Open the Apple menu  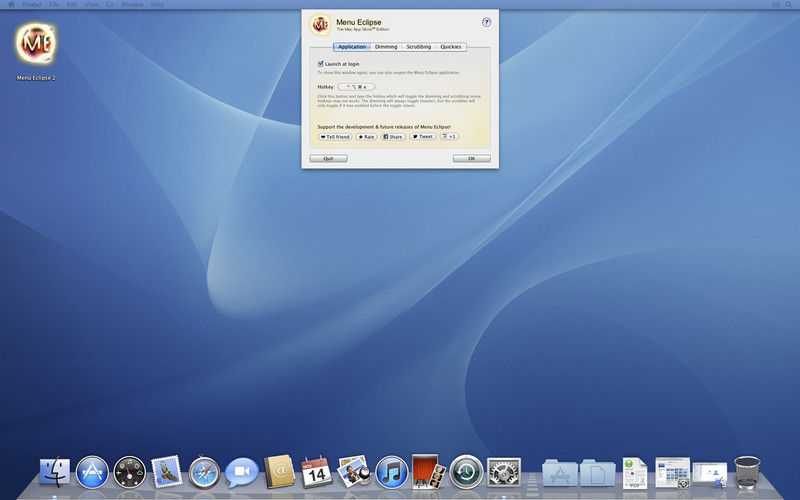11,5
